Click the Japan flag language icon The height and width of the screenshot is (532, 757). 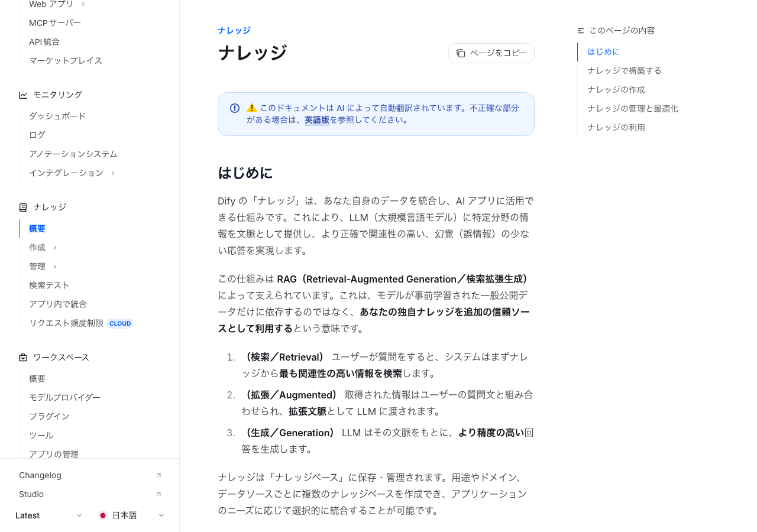[103, 515]
